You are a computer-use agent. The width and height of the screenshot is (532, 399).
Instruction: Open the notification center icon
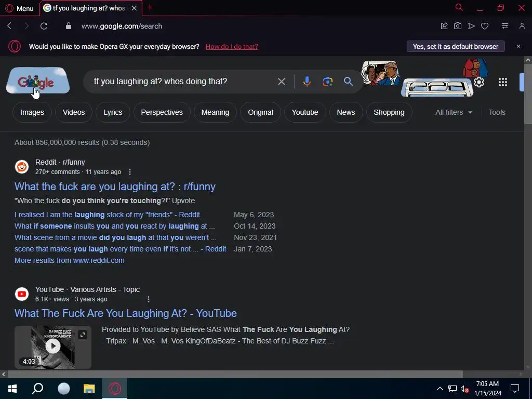515,389
